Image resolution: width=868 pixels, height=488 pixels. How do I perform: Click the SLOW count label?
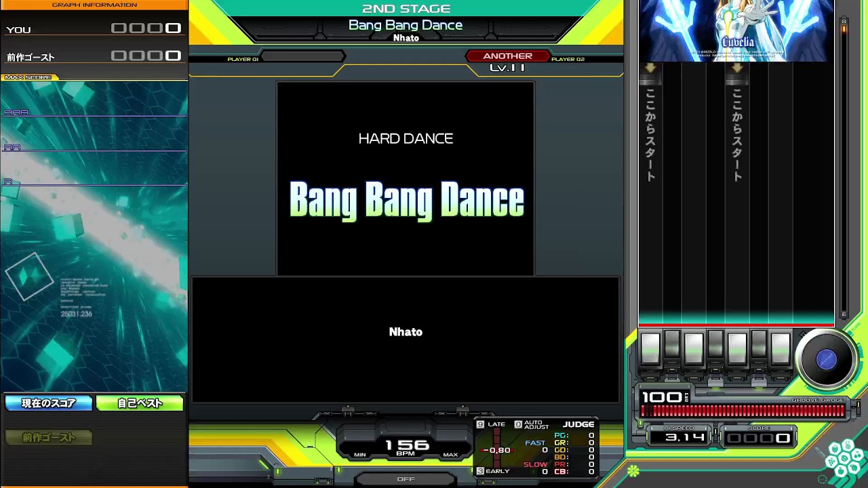click(x=535, y=464)
